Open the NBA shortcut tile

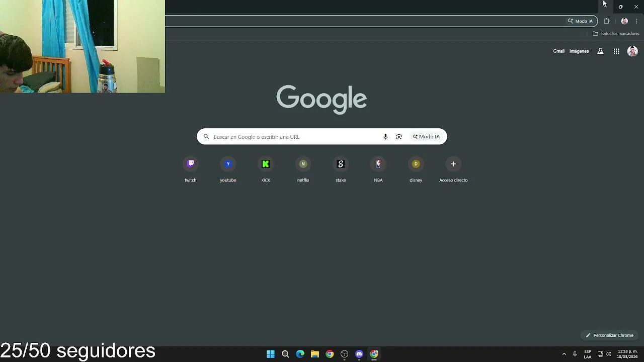(x=378, y=170)
